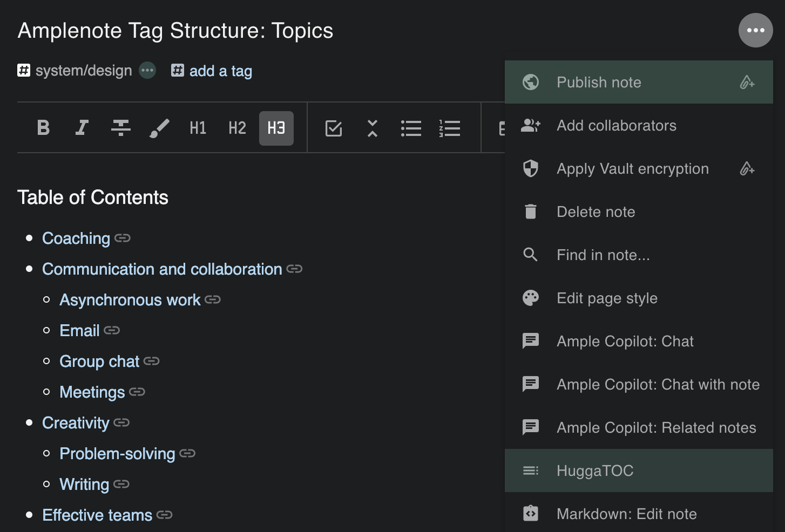Open Edit page style option
This screenshot has width=785, height=532.
pos(607,298)
